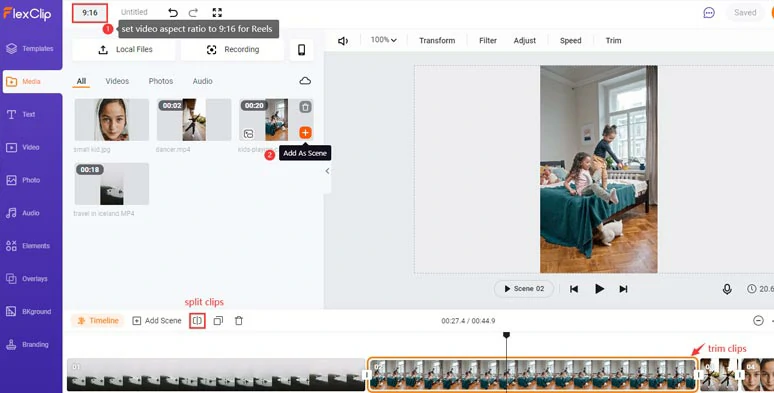Upload media from mobile phone
Image resolution: width=774 pixels, height=393 pixels.
click(x=301, y=50)
